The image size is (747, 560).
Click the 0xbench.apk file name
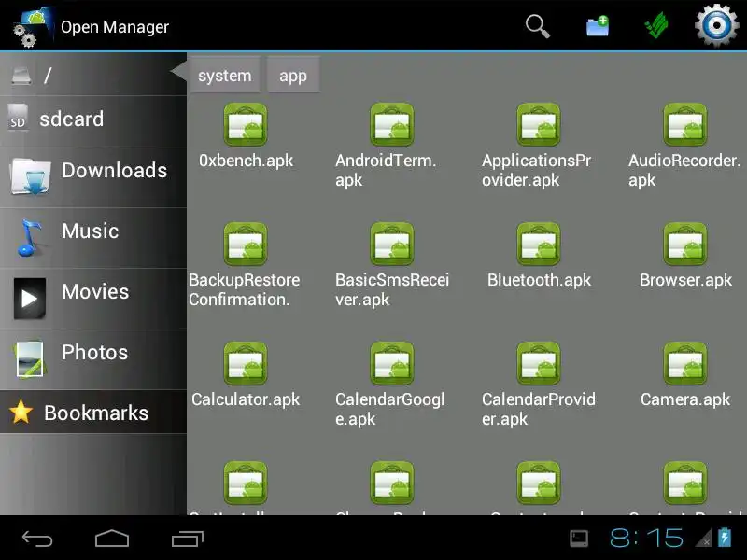pyautogui.click(x=246, y=161)
